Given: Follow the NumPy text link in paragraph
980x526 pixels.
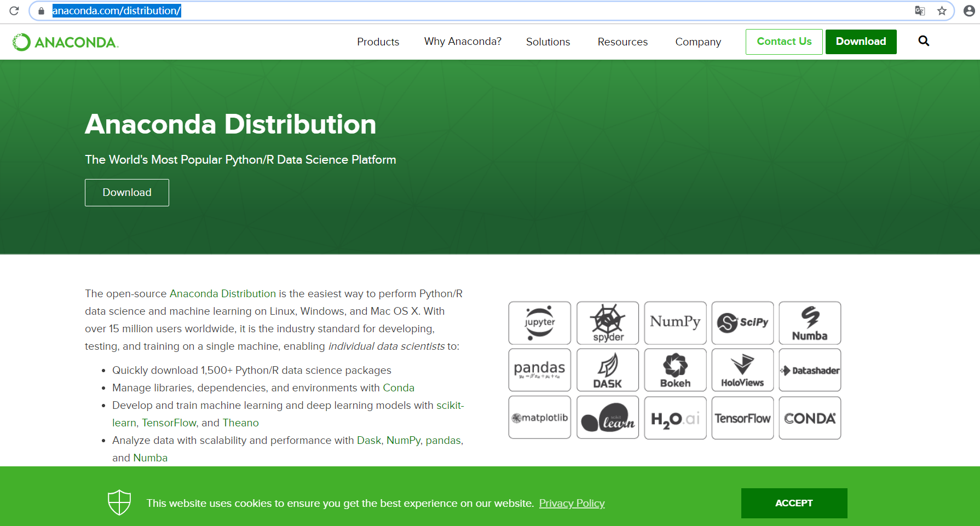Looking at the screenshot, I should (x=403, y=440).
